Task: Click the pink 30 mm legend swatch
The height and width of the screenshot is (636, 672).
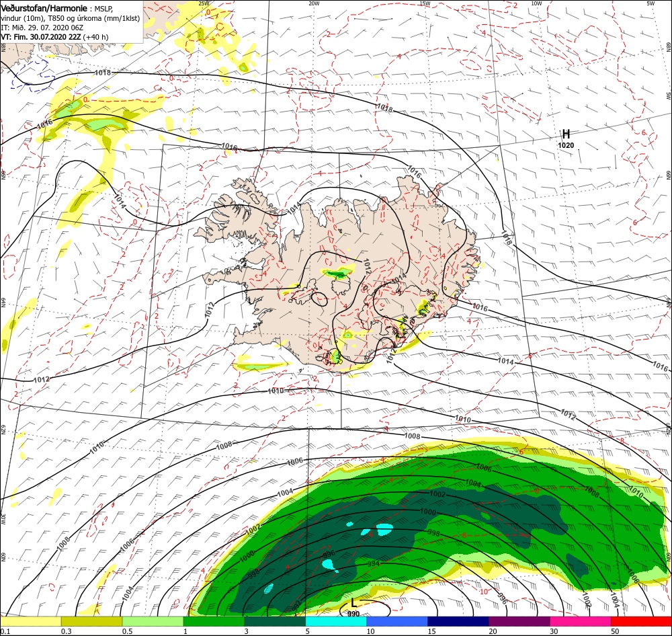Action: [581, 621]
